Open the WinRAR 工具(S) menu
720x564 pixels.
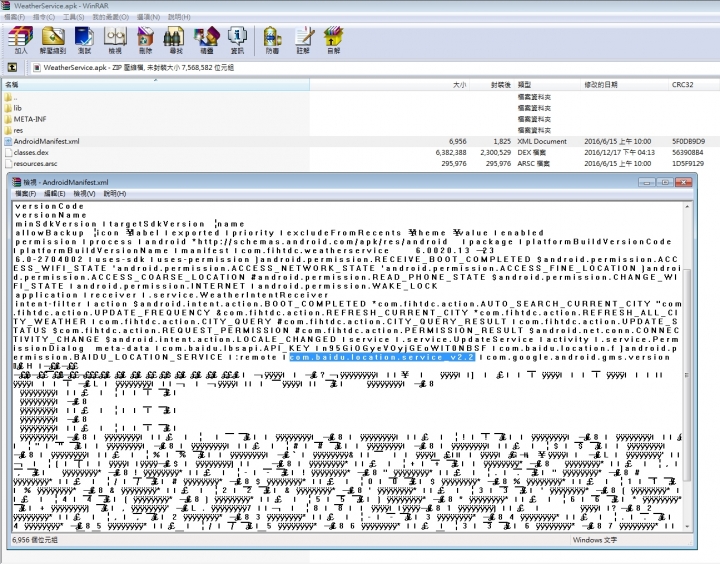pos(73,17)
